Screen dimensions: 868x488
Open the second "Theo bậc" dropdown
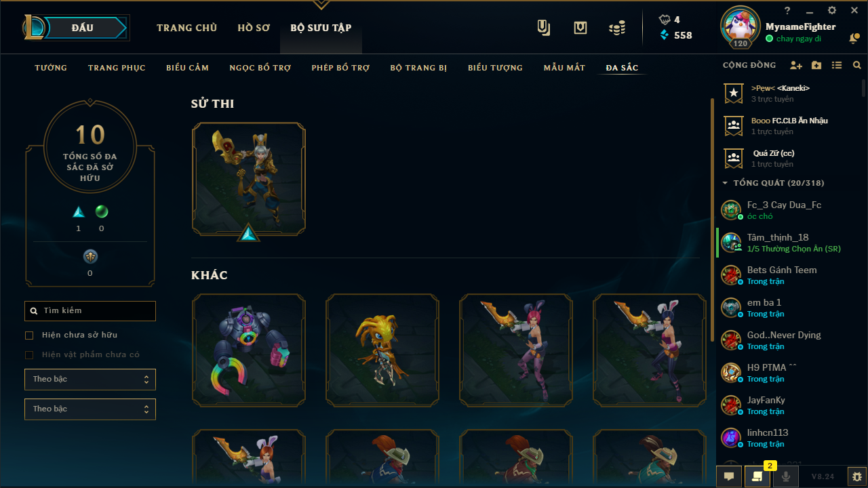pos(90,409)
